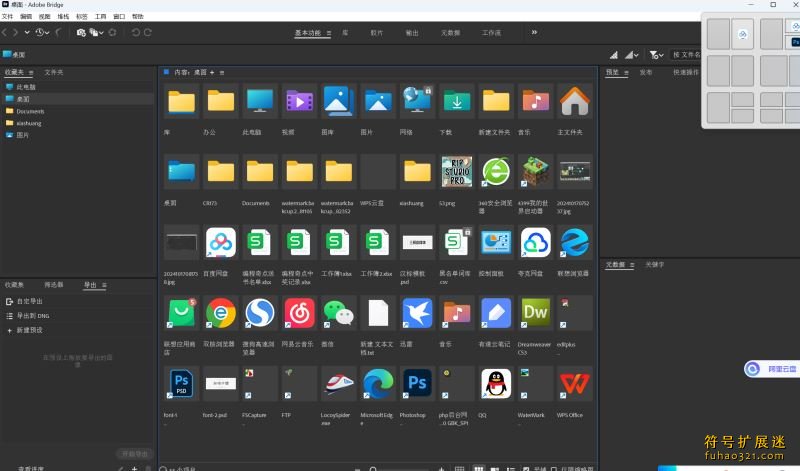Select the 百度网盘 shortcut thumbnail

(221, 242)
